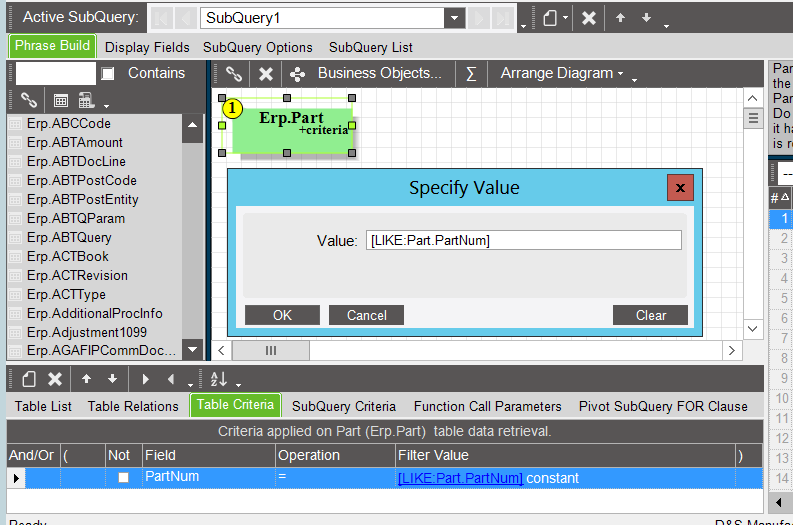Go to first SubQuery navigation arrow
793x525 pixels.
pyautogui.click(x=161, y=19)
